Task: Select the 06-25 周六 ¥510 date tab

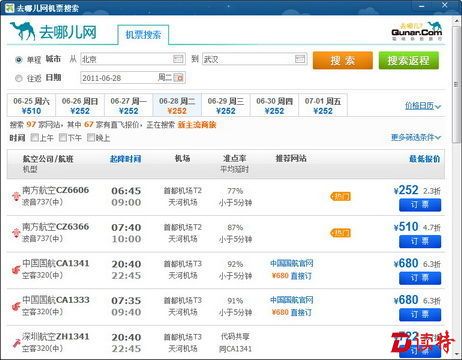Action: pos(31,105)
